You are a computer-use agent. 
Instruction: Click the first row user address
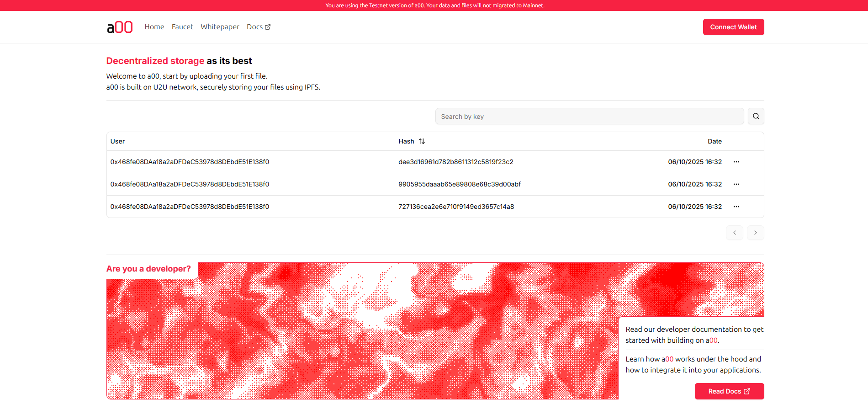[x=190, y=162]
